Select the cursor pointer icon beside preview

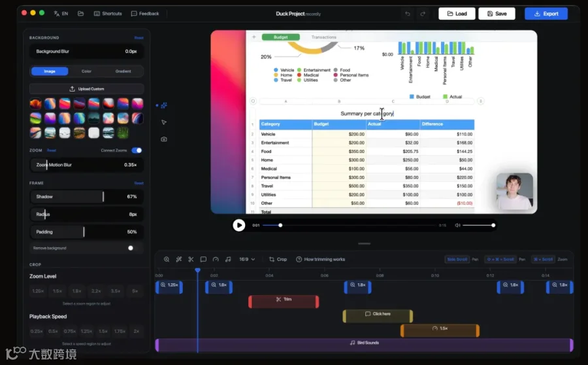coord(164,122)
